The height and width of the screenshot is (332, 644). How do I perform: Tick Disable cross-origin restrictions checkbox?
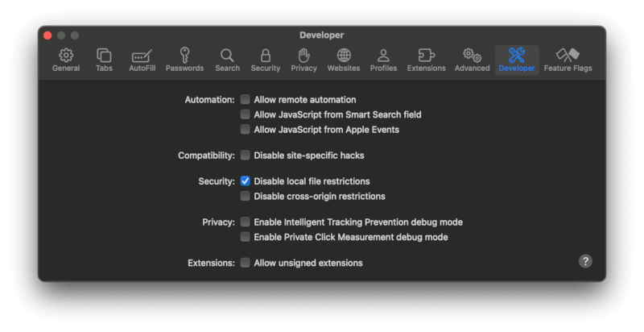[x=246, y=196]
